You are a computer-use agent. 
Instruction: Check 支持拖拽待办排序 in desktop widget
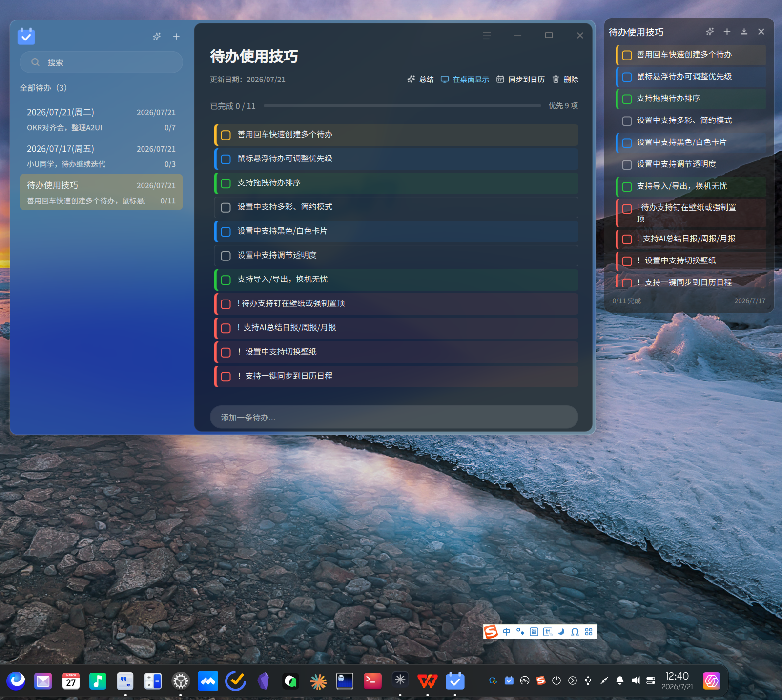(x=627, y=99)
